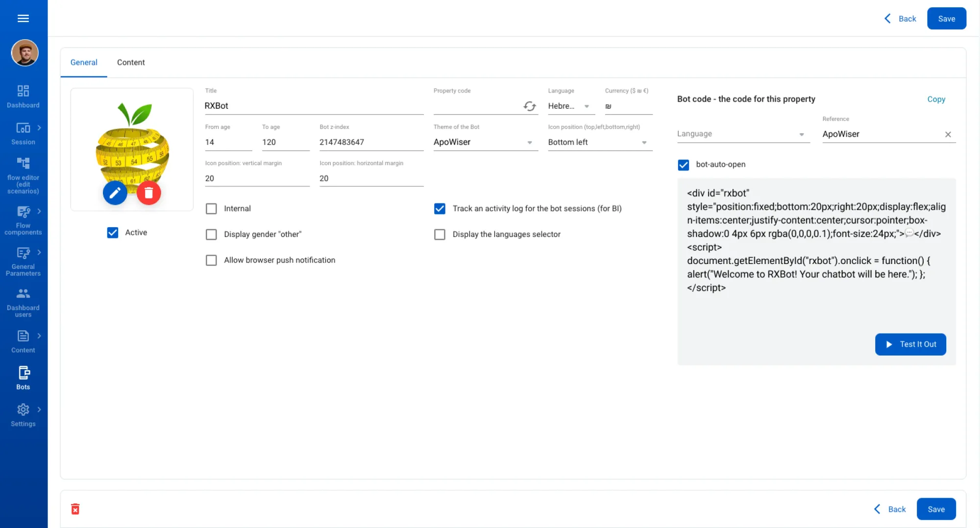Regenerate property code with refresh icon
This screenshot has width=980, height=528.
[530, 106]
